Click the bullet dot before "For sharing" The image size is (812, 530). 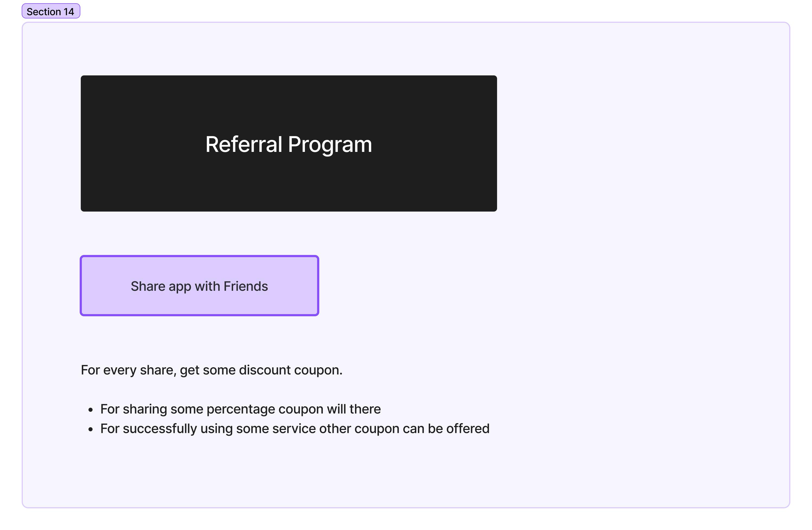[91, 410]
